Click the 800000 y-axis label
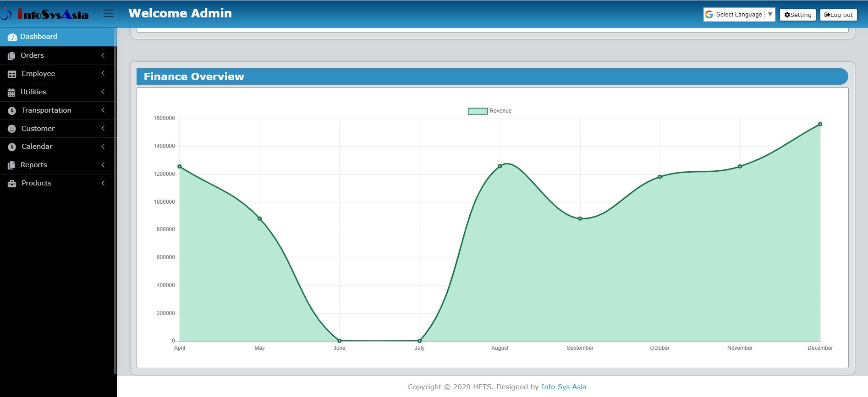Viewport: 868px width, 397px height. click(165, 229)
